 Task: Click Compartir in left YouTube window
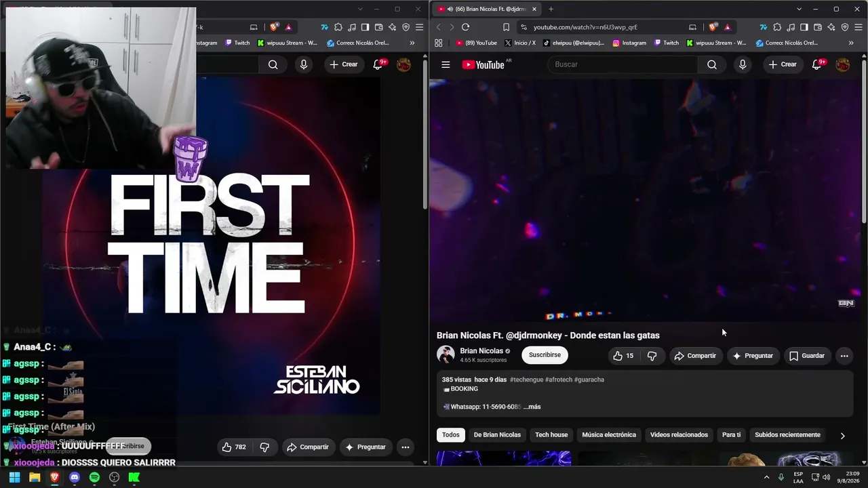pyautogui.click(x=308, y=447)
